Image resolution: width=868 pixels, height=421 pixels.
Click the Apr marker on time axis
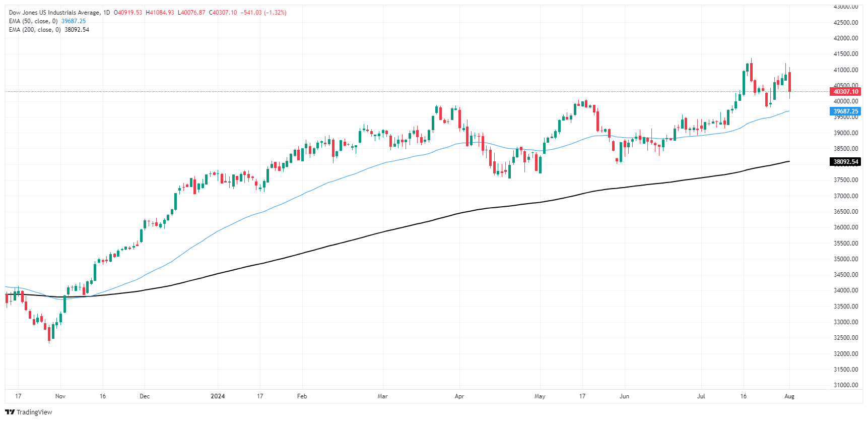tap(459, 396)
